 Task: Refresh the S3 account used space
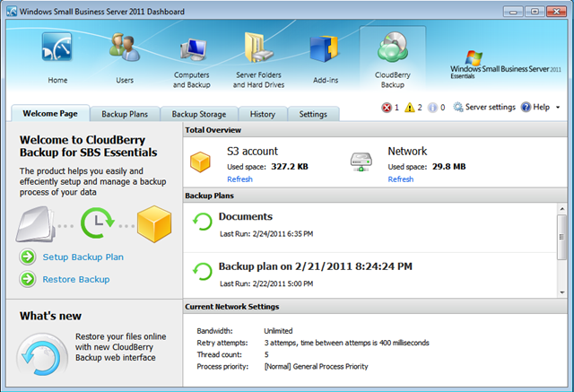pyautogui.click(x=239, y=179)
